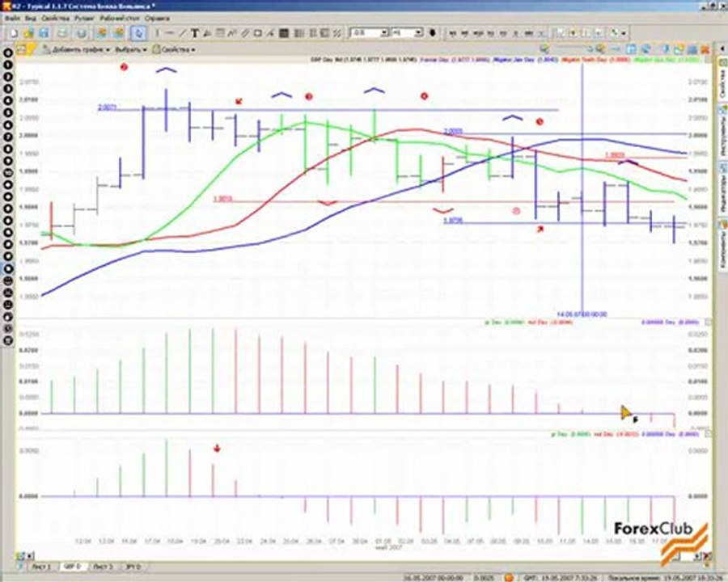Toggle the first indicator panel maximize box
Screen dimensions: 728x582
coord(708,322)
